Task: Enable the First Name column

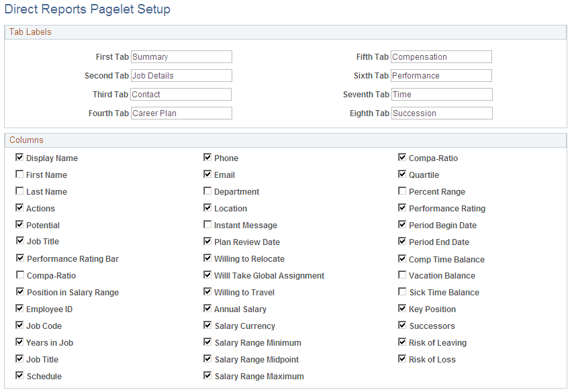Action: 19,174
